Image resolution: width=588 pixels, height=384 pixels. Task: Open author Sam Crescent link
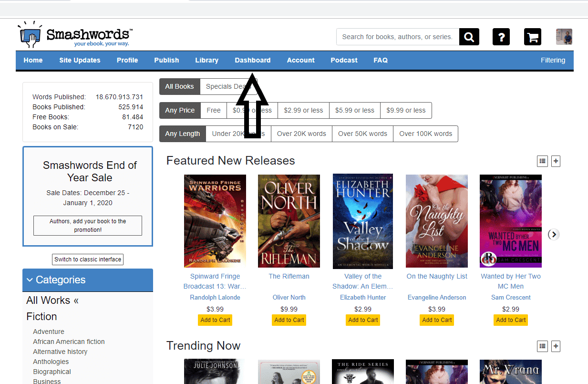511,297
